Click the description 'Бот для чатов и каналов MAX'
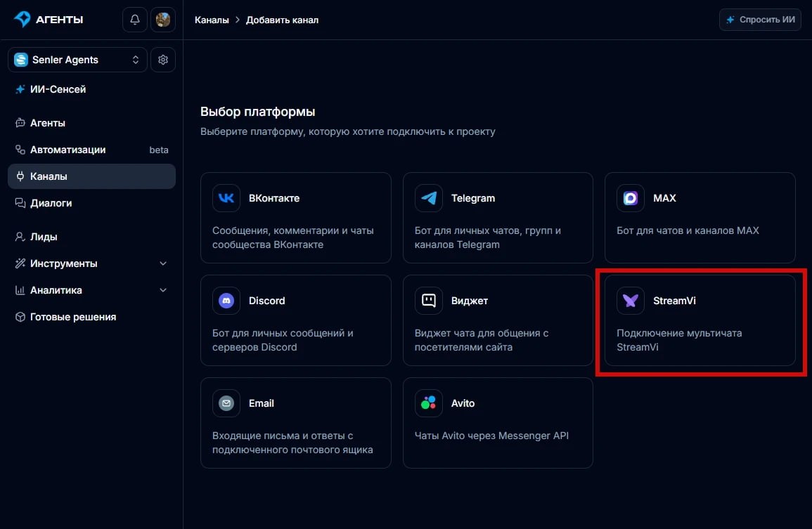Screen dimensions: 812x529 pos(688,230)
